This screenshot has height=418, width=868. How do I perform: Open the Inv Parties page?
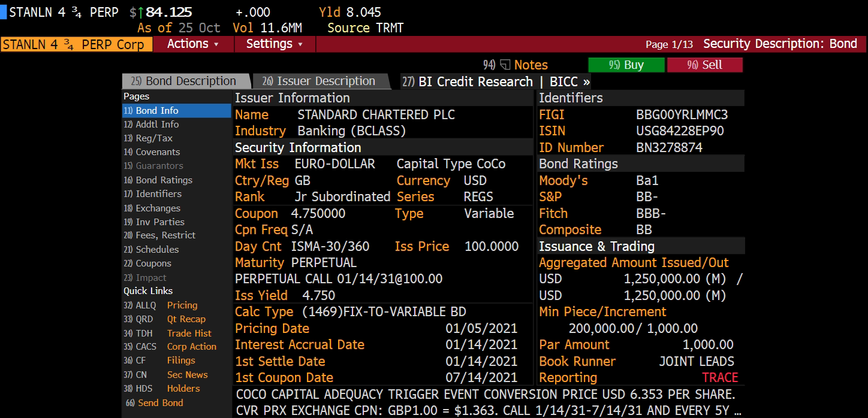tap(154, 222)
